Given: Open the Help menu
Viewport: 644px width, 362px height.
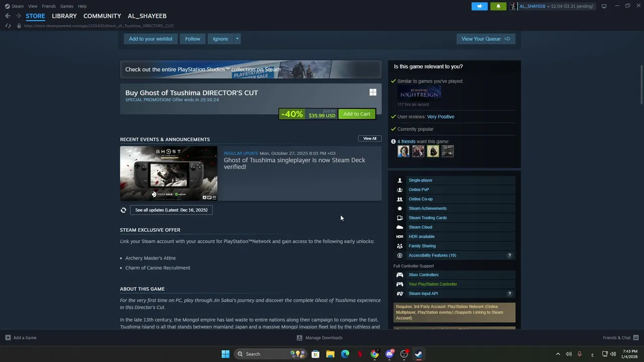Looking at the screenshot, I should pyautogui.click(x=82, y=6).
